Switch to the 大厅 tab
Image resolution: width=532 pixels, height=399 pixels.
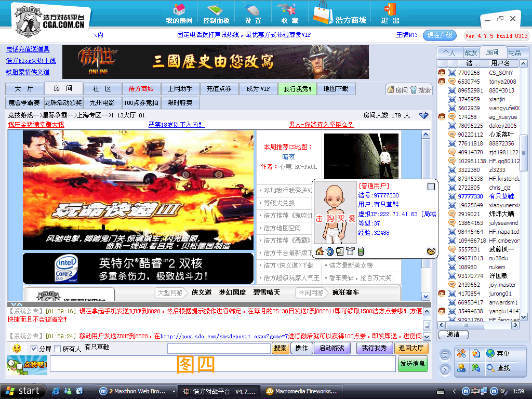[x=24, y=89]
